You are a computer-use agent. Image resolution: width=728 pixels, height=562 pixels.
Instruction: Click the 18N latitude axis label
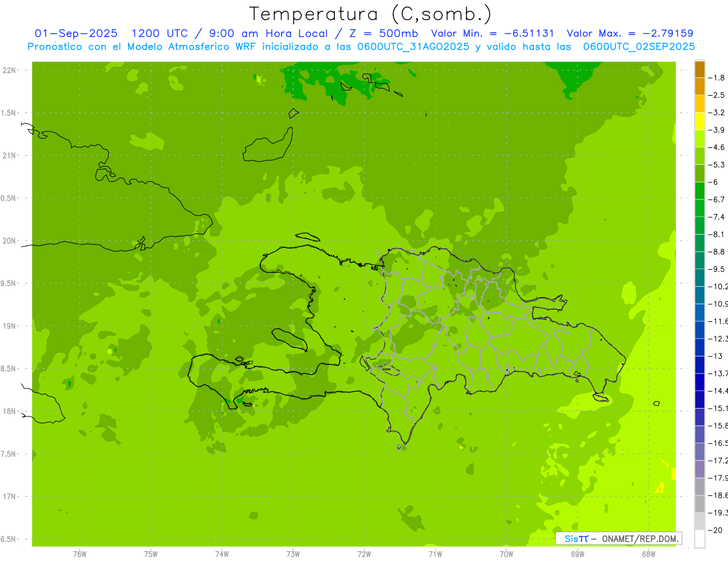point(10,411)
